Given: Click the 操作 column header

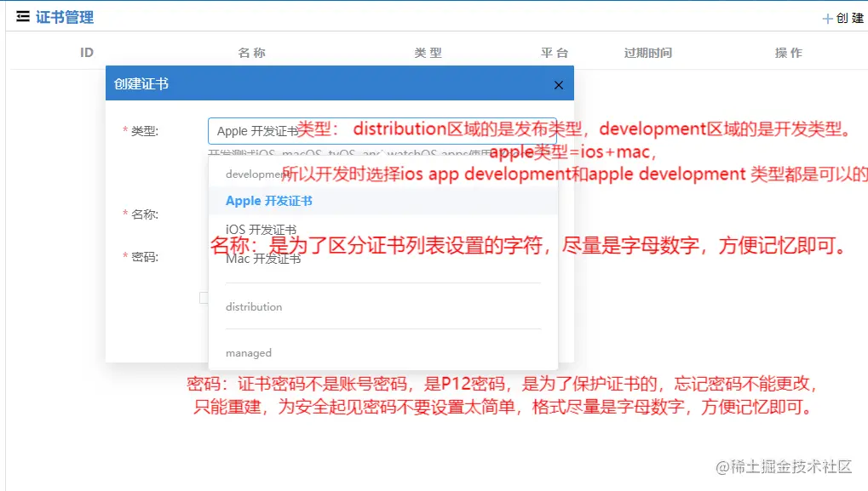Looking at the screenshot, I should click(x=789, y=53).
